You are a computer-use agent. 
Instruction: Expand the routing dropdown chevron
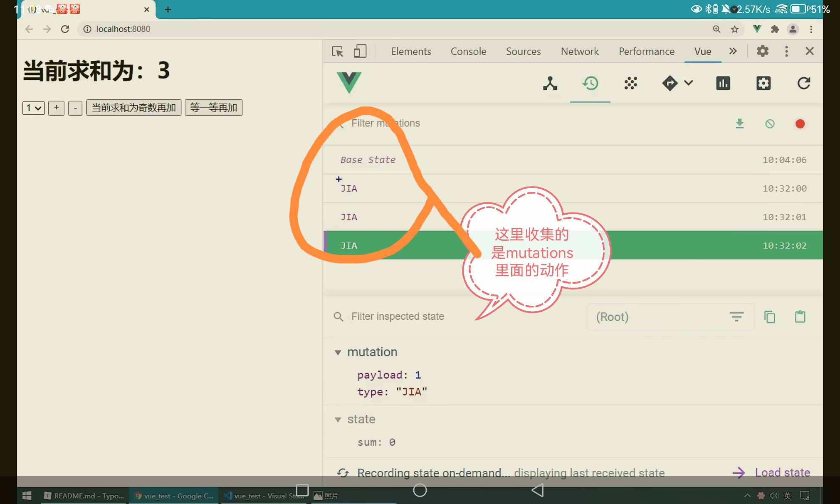pyautogui.click(x=688, y=83)
